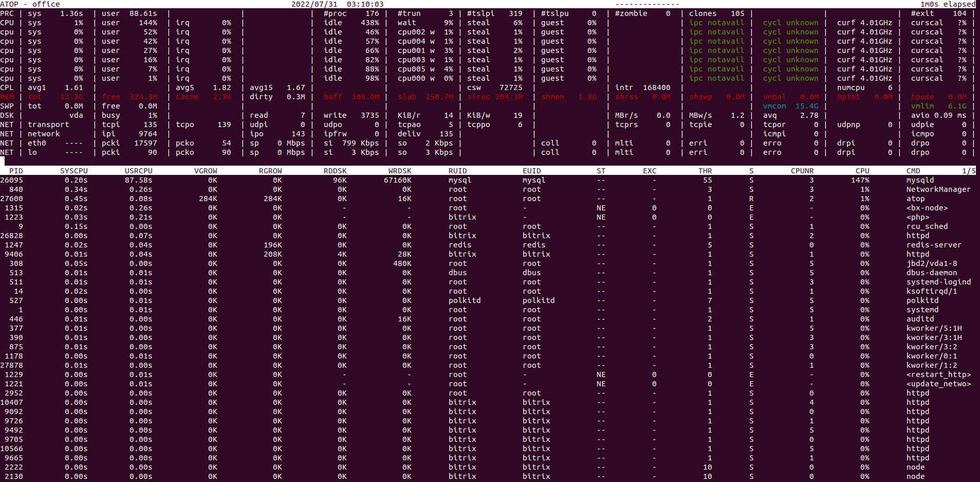Select the ksoftirqd/1 process command
The height and width of the screenshot is (482, 980).
(932, 291)
